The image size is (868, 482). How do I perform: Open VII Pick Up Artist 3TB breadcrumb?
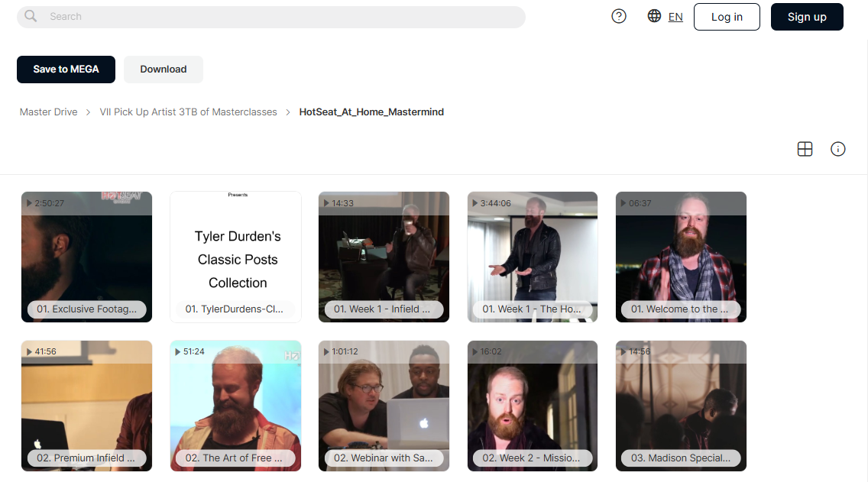(x=188, y=112)
